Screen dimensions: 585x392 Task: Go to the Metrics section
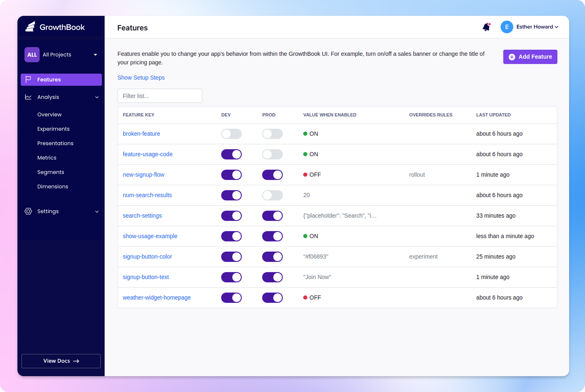pyautogui.click(x=47, y=158)
